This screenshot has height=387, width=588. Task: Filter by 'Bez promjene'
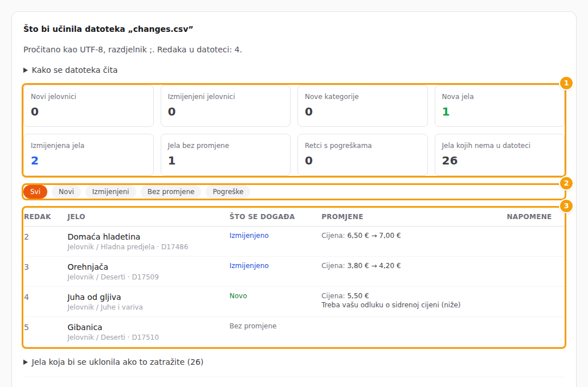point(171,191)
